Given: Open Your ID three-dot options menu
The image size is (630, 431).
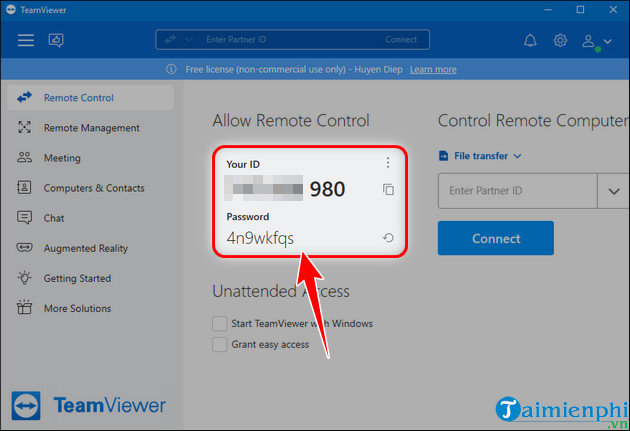Looking at the screenshot, I should 388,163.
